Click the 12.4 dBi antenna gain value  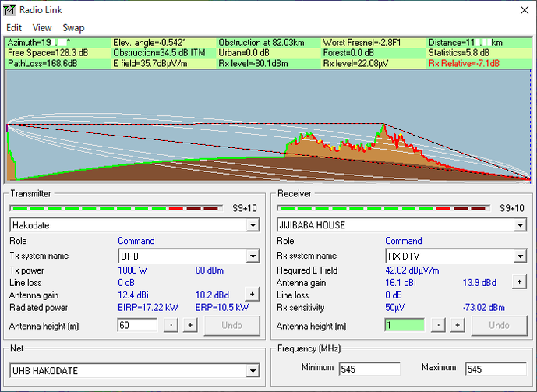[133, 295]
